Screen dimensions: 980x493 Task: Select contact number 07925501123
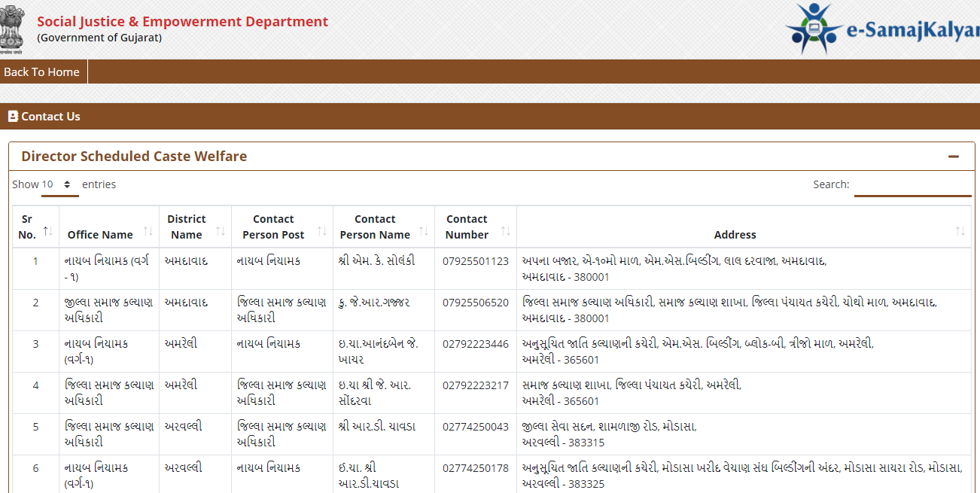tap(476, 261)
